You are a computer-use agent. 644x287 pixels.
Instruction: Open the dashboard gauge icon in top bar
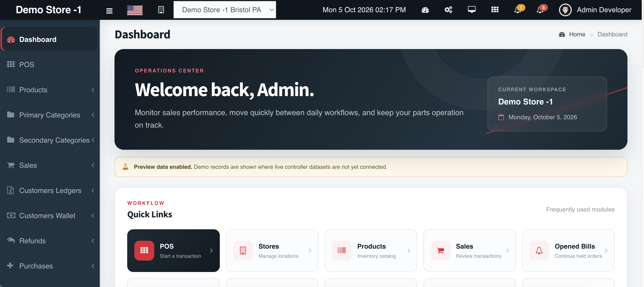pyautogui.click(x=425, y=10)
